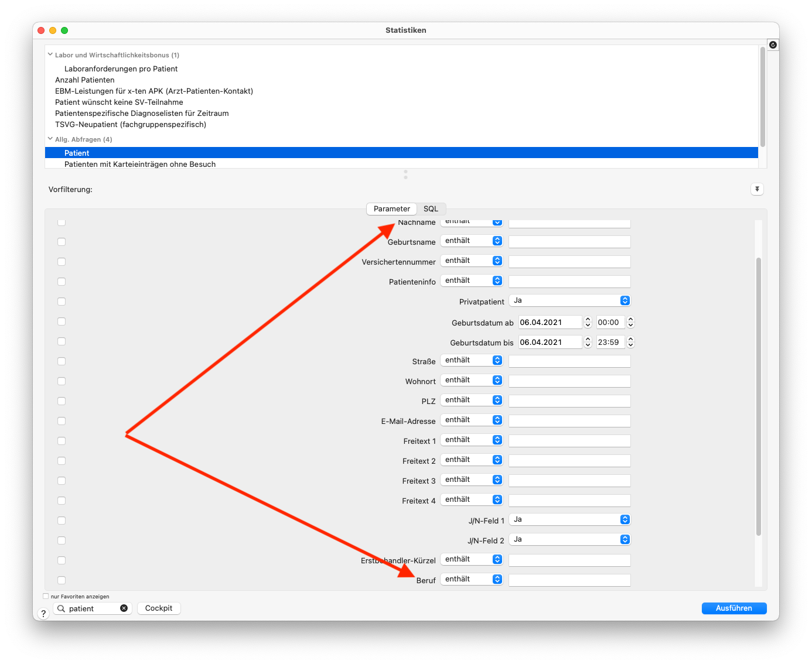Click the magnifier icon in search field
The image size is (812, 664).
61,608
